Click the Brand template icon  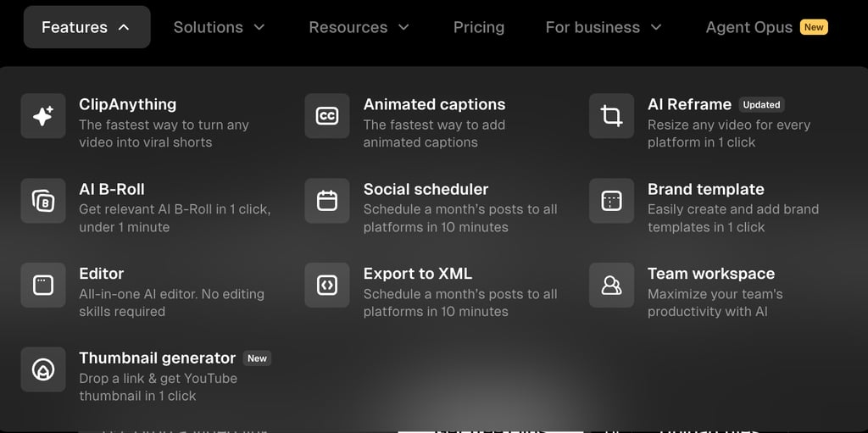[611, 201]
